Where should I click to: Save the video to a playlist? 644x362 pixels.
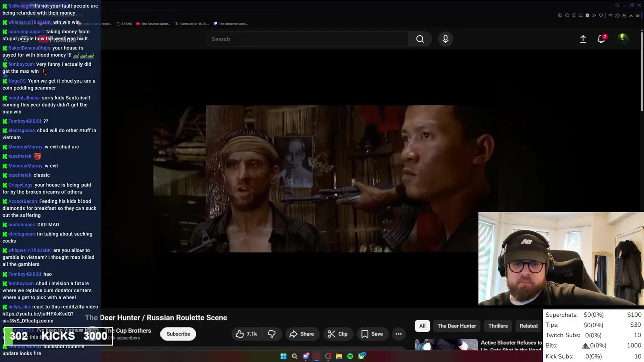[x=372, y=334]
